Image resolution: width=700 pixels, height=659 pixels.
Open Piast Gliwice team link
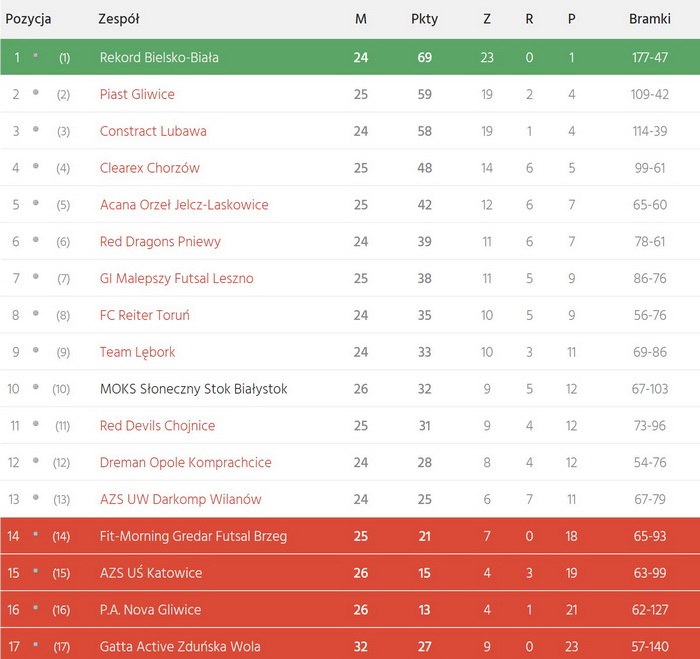pyautogui.click(x=137, y=94)
